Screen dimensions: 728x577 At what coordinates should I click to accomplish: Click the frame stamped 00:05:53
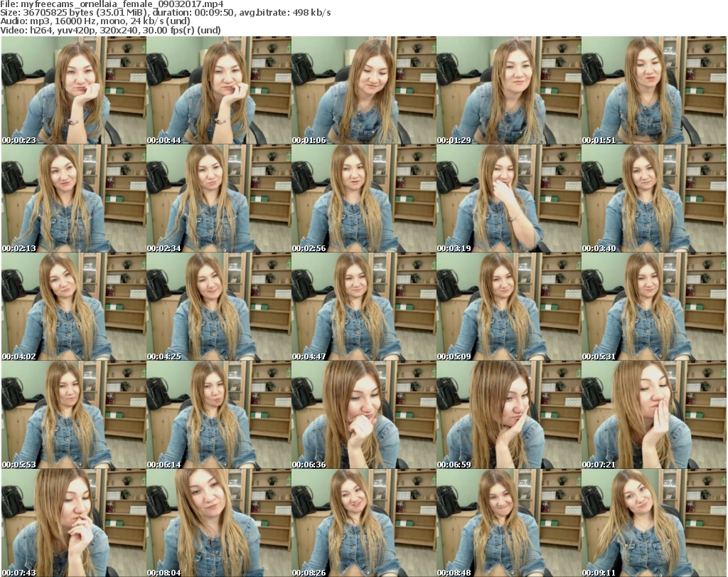click(74, 415)
